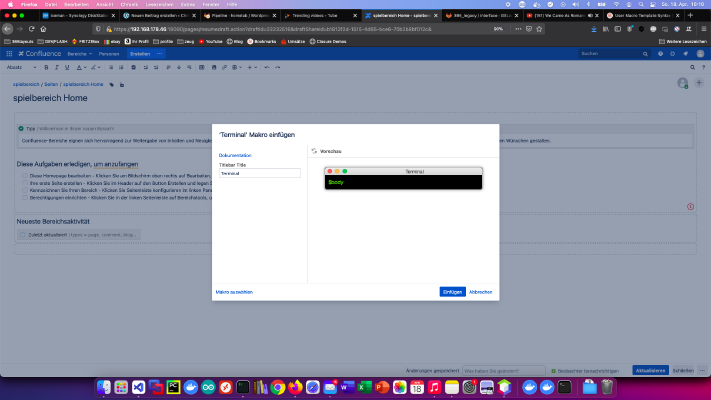Open the Absatz paragraph style dropdown

(x=21, y=68)
